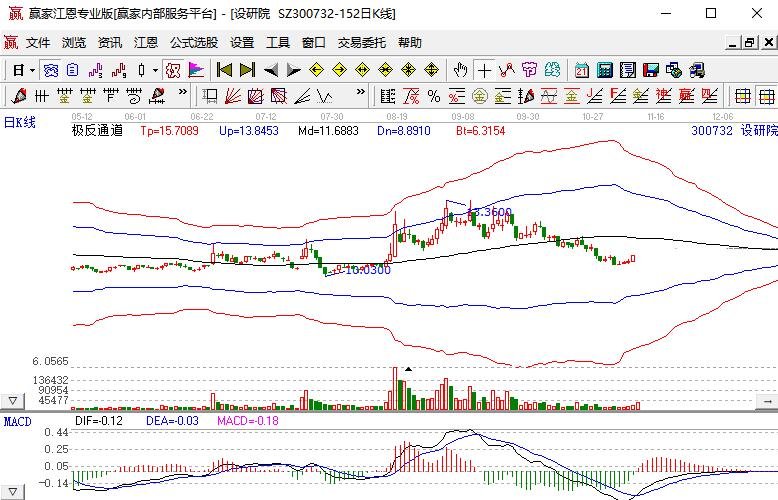Image resolution: width=778 pixels, height=500 pixels.
Task: Click the 极反通道 indicator name
Action: (97, 130)
